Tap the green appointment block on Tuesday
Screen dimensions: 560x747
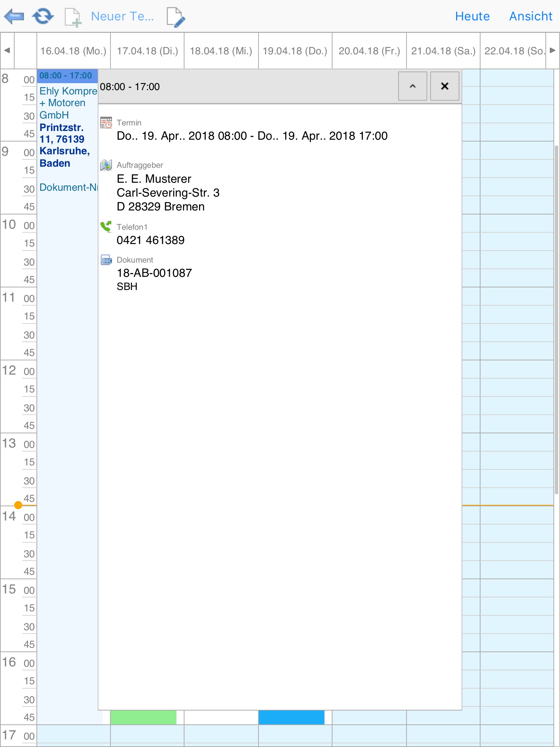point(143,717)
